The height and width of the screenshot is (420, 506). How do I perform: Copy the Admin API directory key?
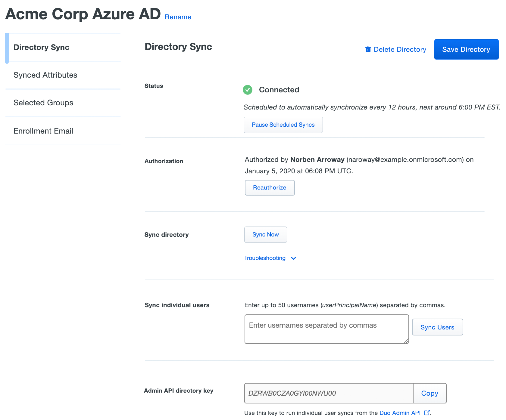(429, 393)
